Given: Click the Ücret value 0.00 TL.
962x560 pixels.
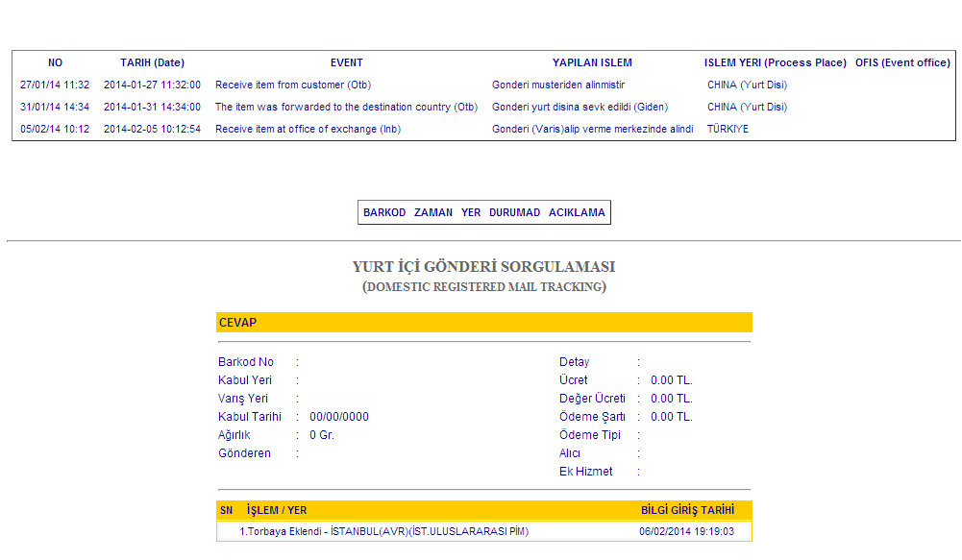Looking at the screenshot, I should pos(671,380).
